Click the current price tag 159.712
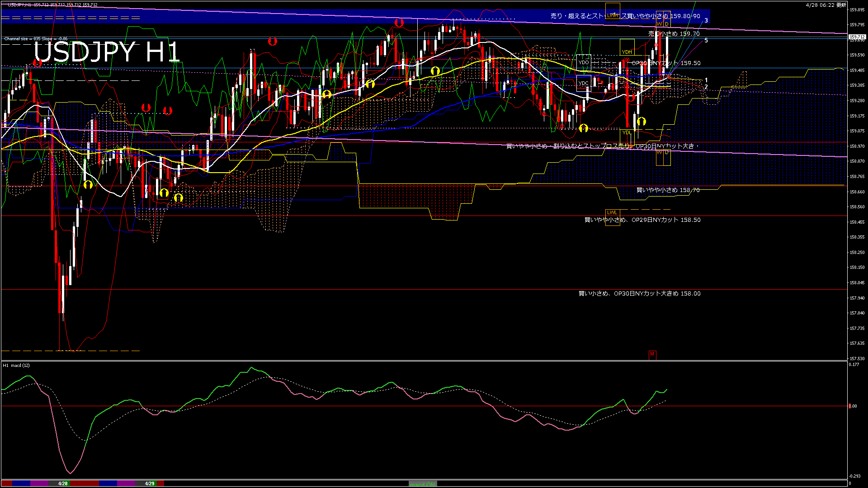 coord(856,37)
